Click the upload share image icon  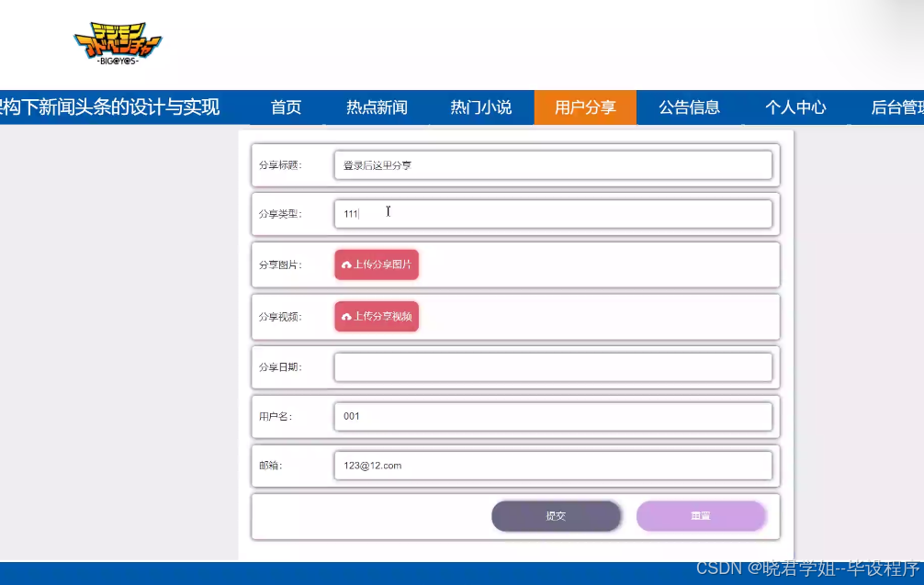tap(377, 264)
